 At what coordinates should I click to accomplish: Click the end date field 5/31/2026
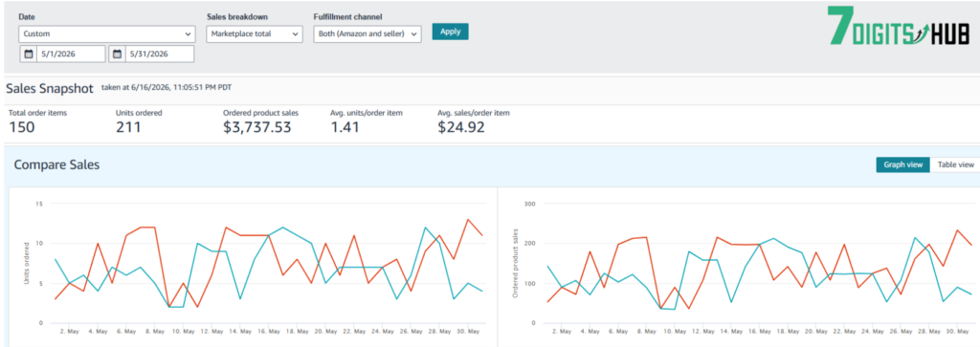coord(160,54)
